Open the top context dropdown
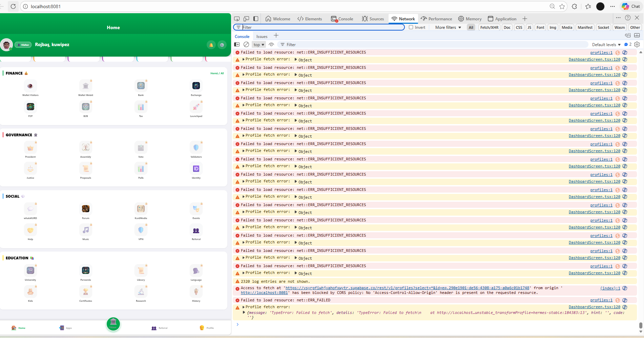 point(259,45)
